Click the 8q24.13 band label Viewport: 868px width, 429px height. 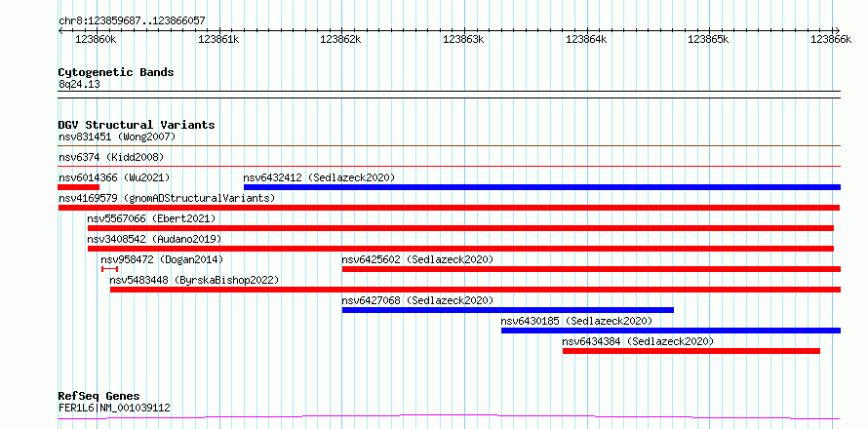click(x=79, y=84)
